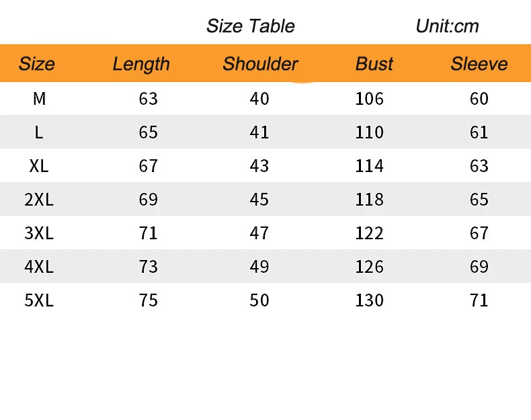Image resolution: width=531 pixels, height=420 pixels.
Task: Select the 2XL size row label
Action: tap(39, 200)
